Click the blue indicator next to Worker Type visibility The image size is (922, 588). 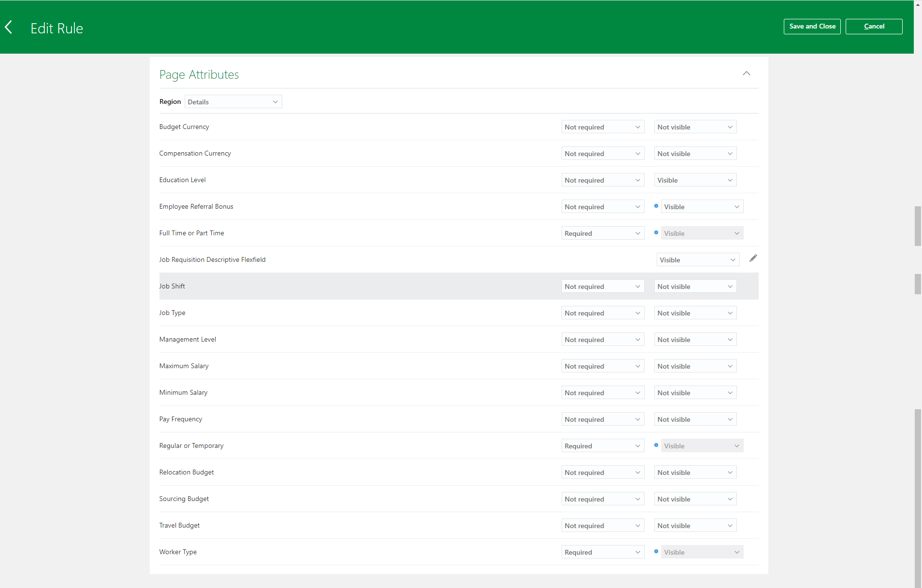pos(656,551)
